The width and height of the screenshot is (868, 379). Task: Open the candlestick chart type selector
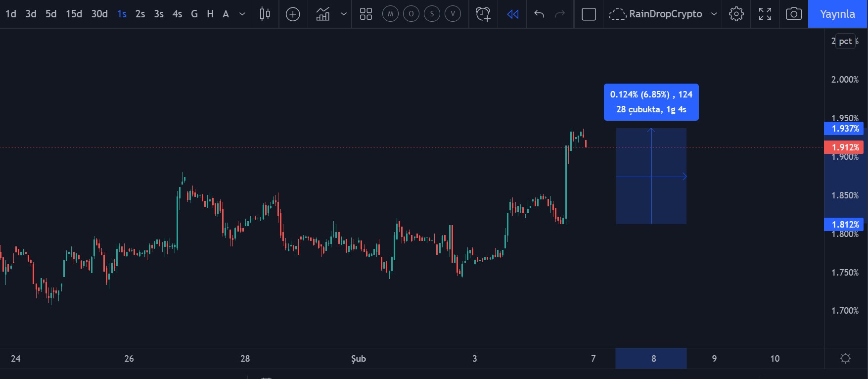tap(265, 14)
